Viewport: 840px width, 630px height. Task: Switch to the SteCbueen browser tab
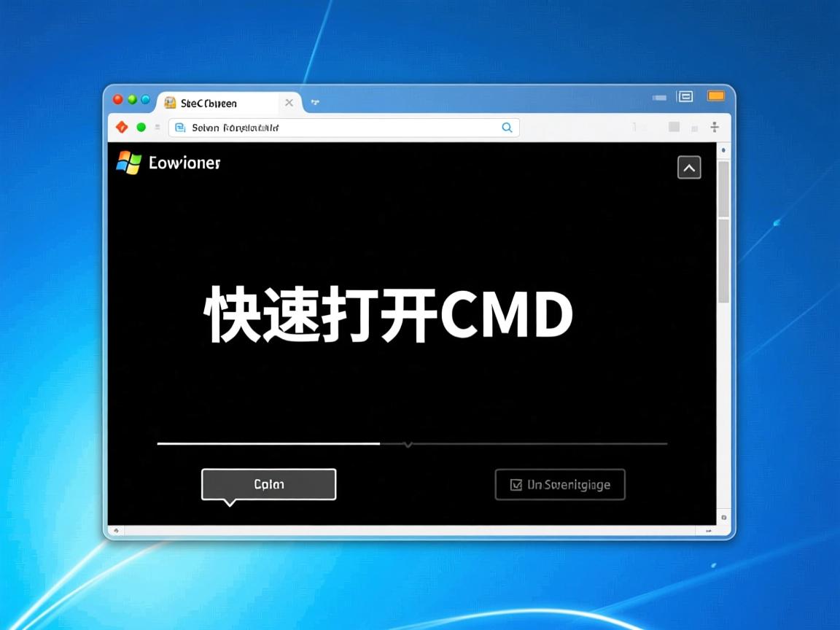(x=211, y=103)
